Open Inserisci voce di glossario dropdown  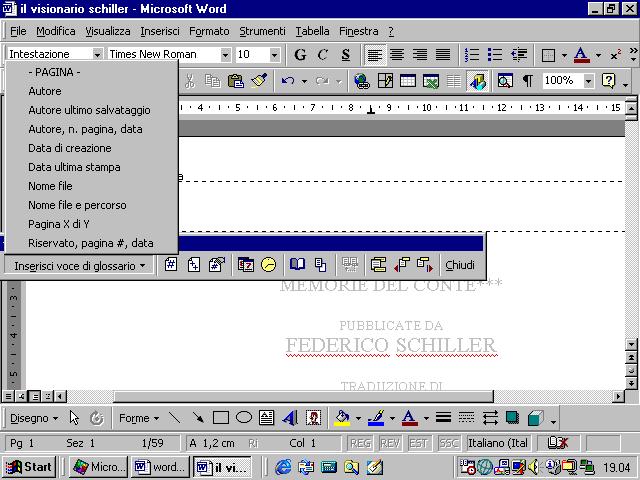click(79, 266)
